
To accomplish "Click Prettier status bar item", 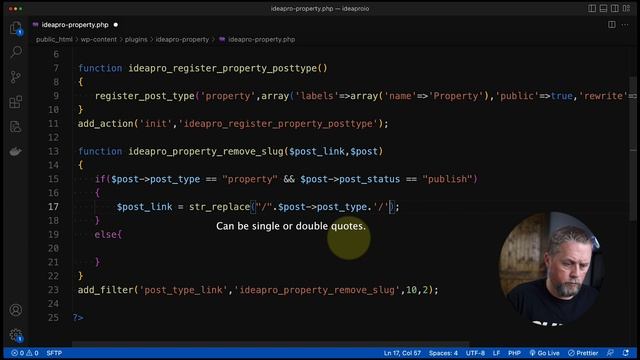I will click(583, 353).
